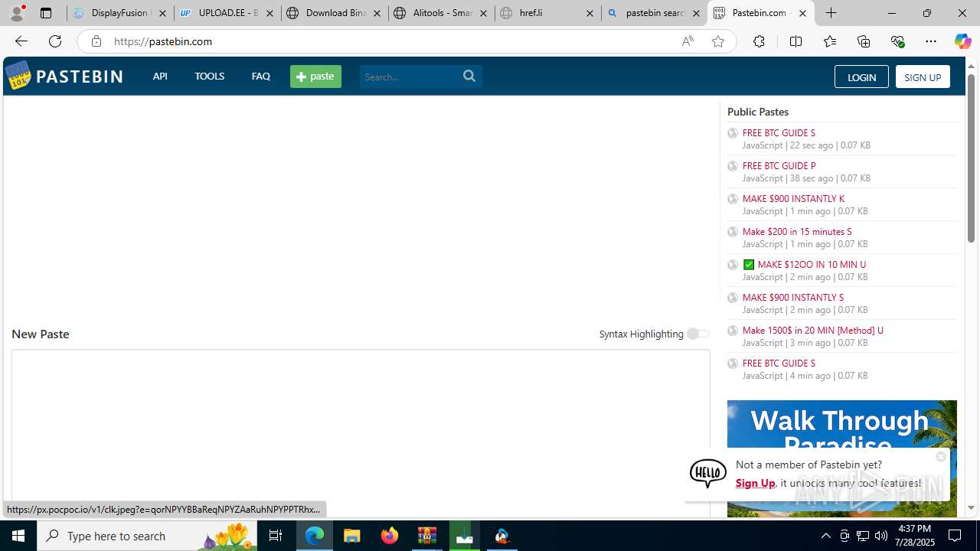Image resolution: width=980 pixels, height=551 pixels.
Task: Click the taskbar clock showing 4:37 PM
Action: 914,536
